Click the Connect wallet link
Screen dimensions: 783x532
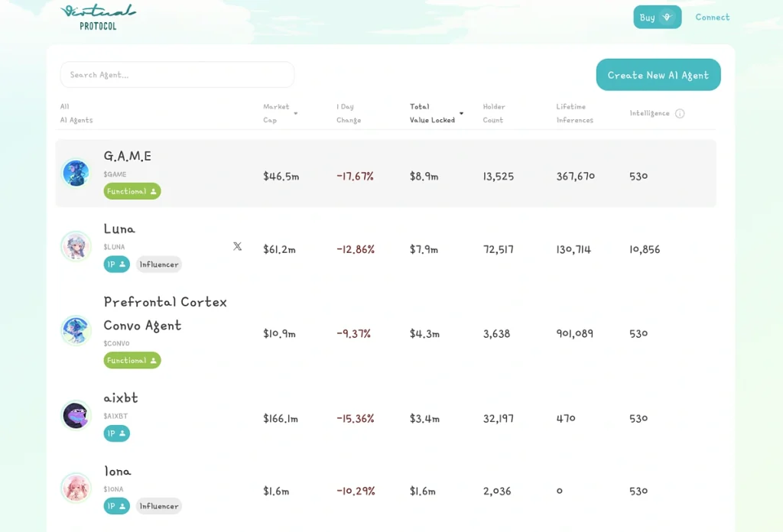tap(712, 17)
